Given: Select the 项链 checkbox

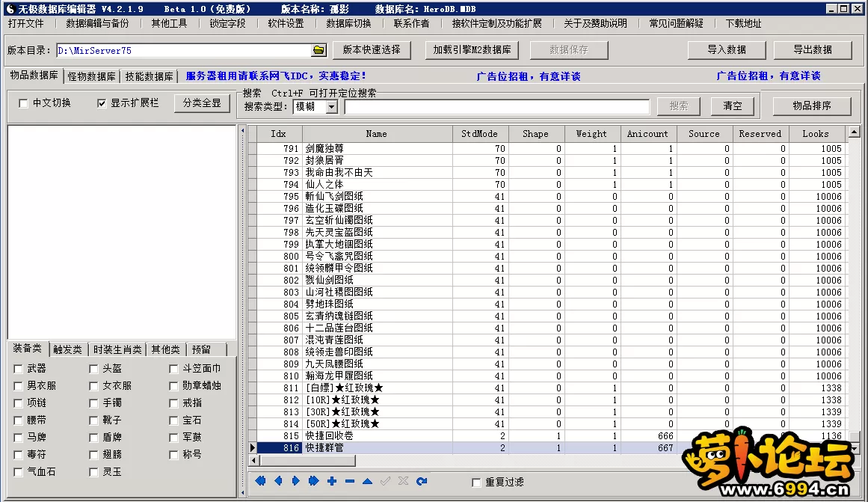Looking at the screenshot, I should coord(18,403).
